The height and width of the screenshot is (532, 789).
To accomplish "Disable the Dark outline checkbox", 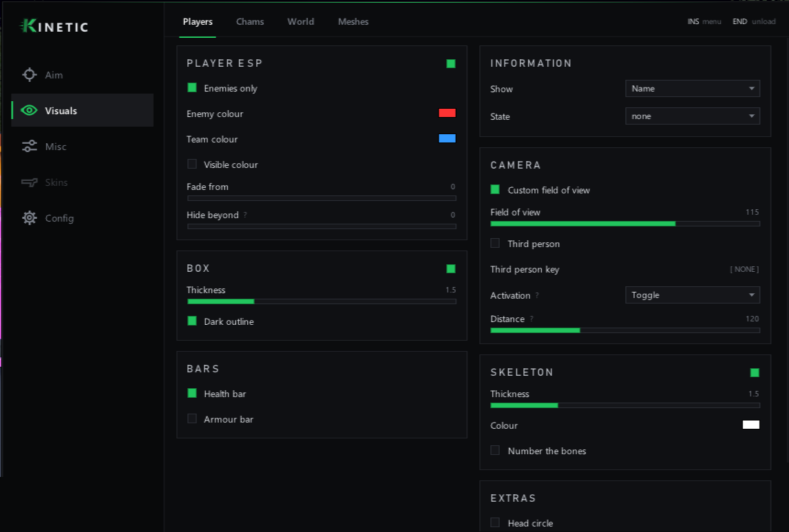I will [191, 321].
